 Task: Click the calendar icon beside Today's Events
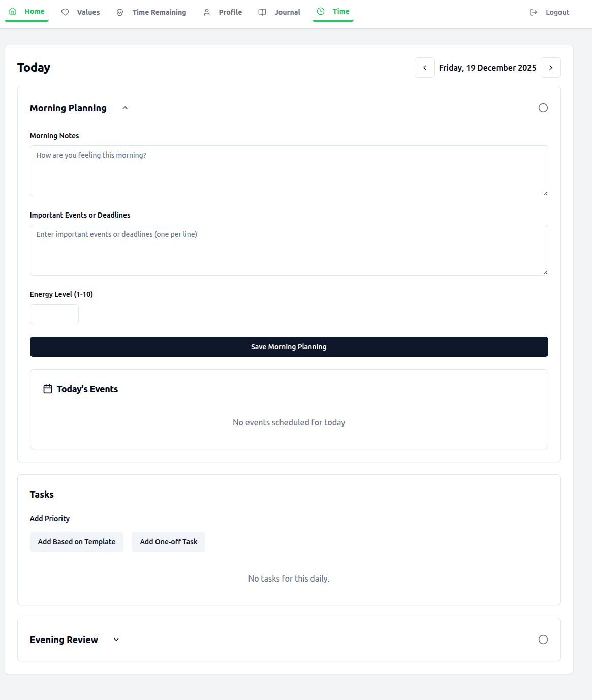[48, 389]
